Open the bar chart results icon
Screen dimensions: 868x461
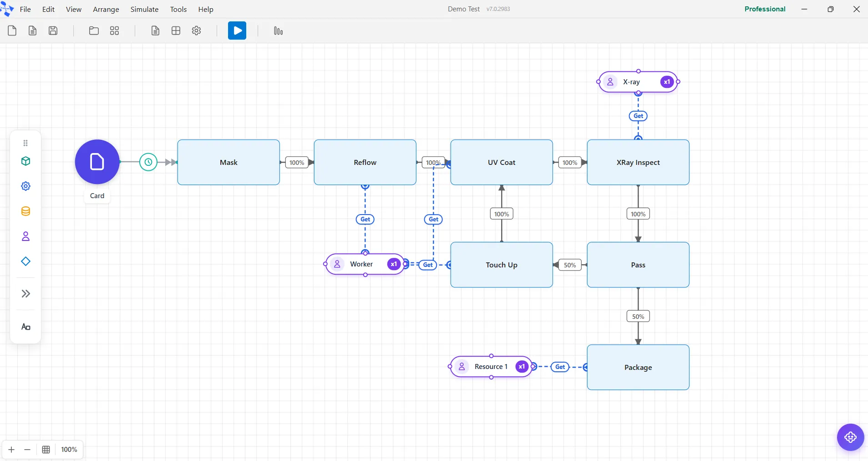[x=278, y=31]
